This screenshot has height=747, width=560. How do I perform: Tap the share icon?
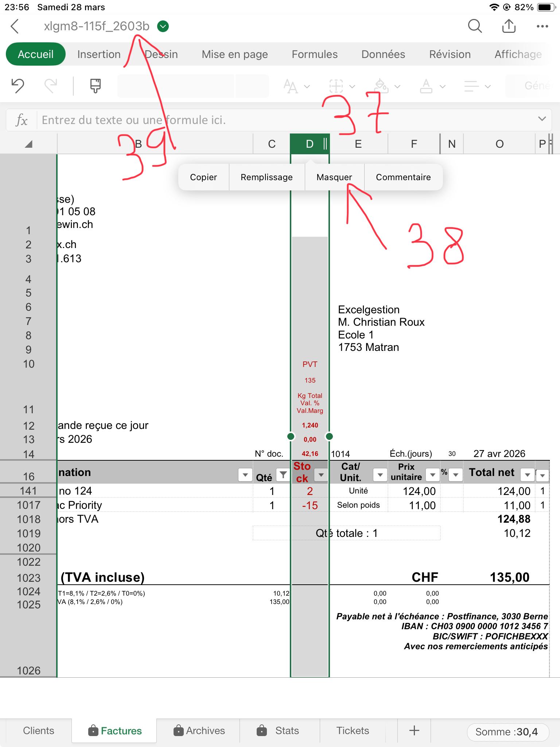coord(509,26)
